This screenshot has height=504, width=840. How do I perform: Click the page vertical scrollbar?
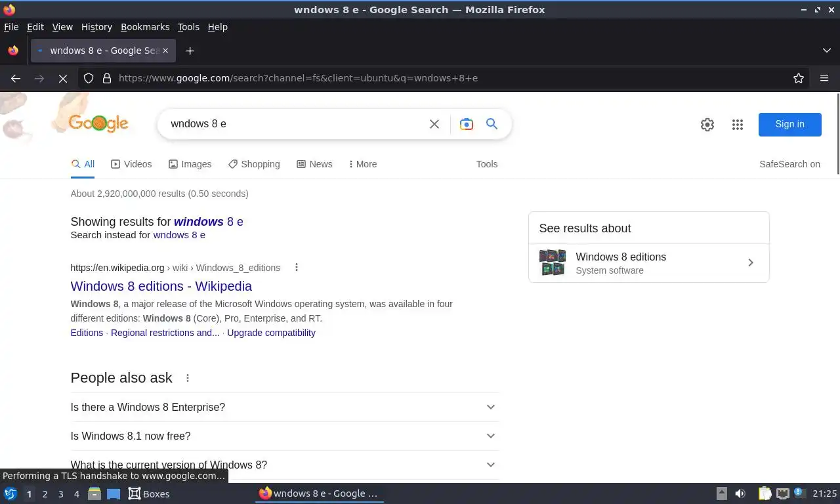[837, 134]
